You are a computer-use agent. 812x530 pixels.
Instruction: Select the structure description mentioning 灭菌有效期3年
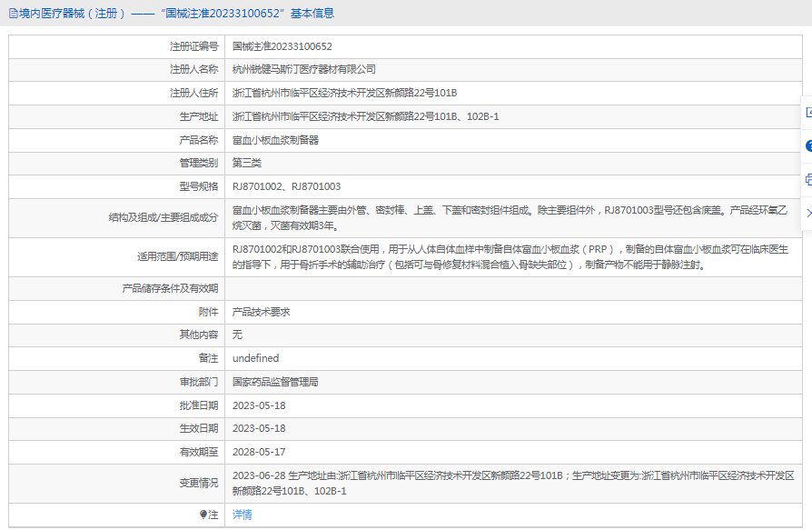tap(510, 218)
